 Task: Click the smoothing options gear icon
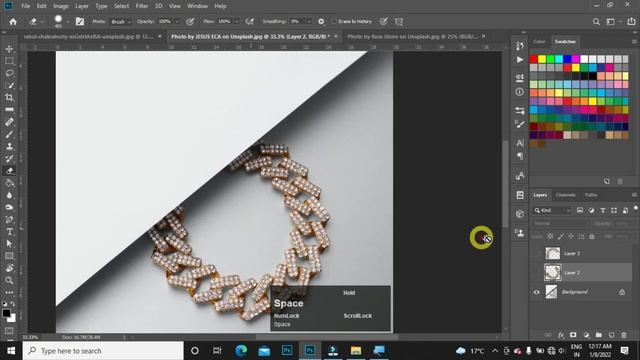coord(321,22)
